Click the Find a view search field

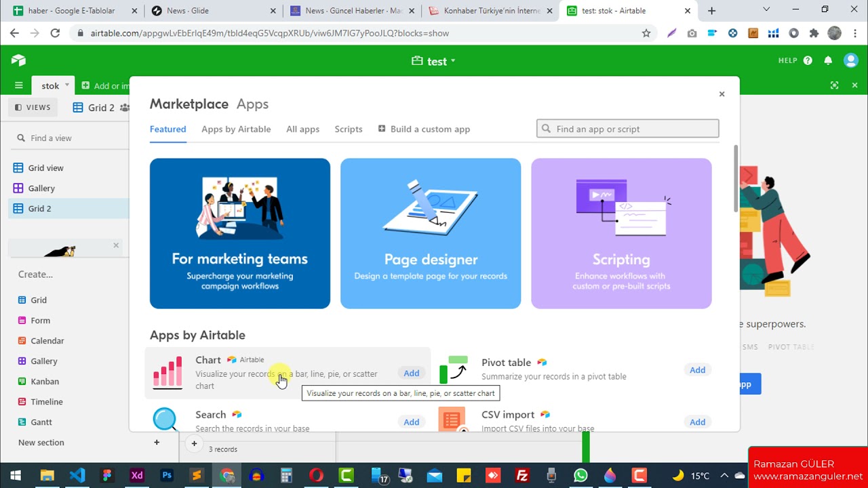[68, 138]
